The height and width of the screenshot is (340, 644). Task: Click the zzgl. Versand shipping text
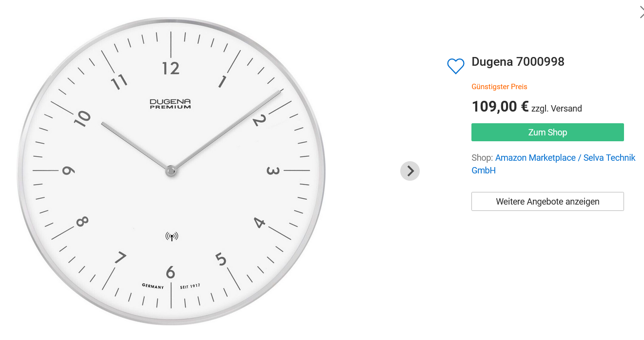(x=556, y=109)
